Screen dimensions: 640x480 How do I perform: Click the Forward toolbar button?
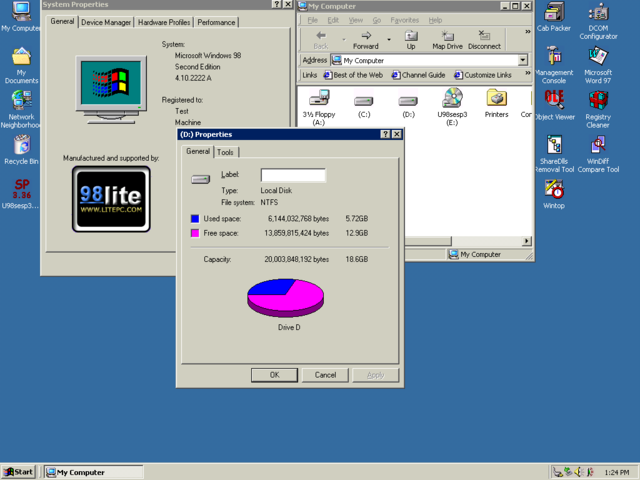point(366,40)
